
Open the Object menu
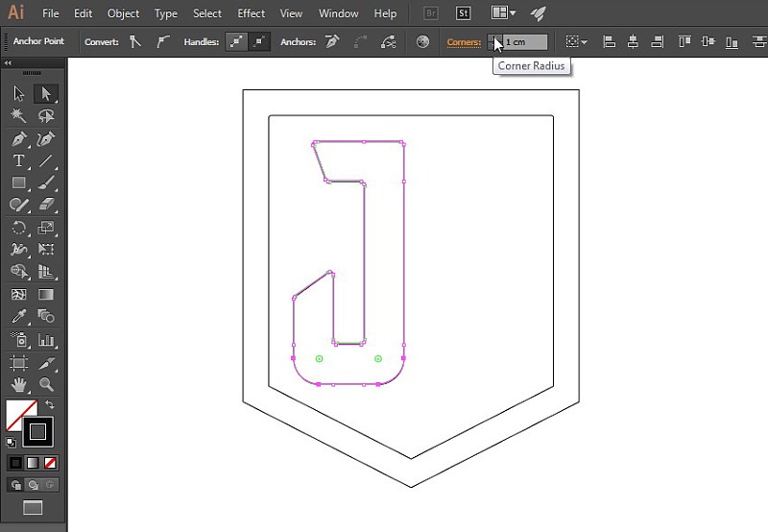point(123,13)
